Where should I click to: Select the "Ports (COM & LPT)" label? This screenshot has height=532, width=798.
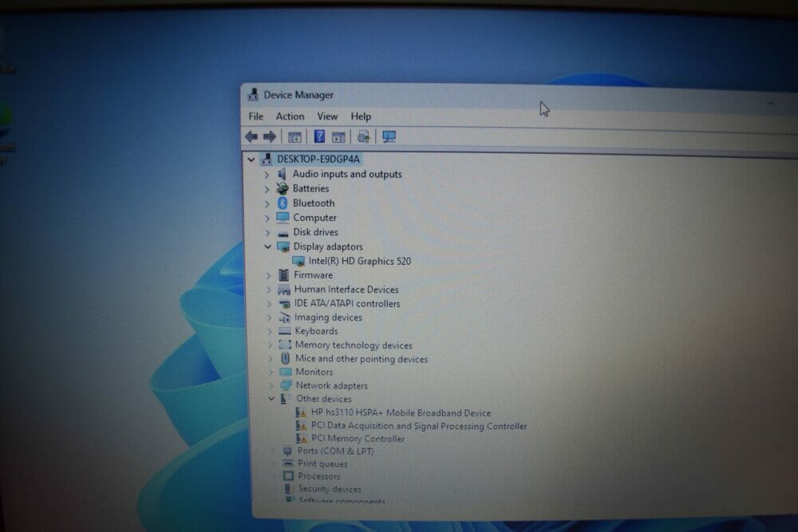335,451
